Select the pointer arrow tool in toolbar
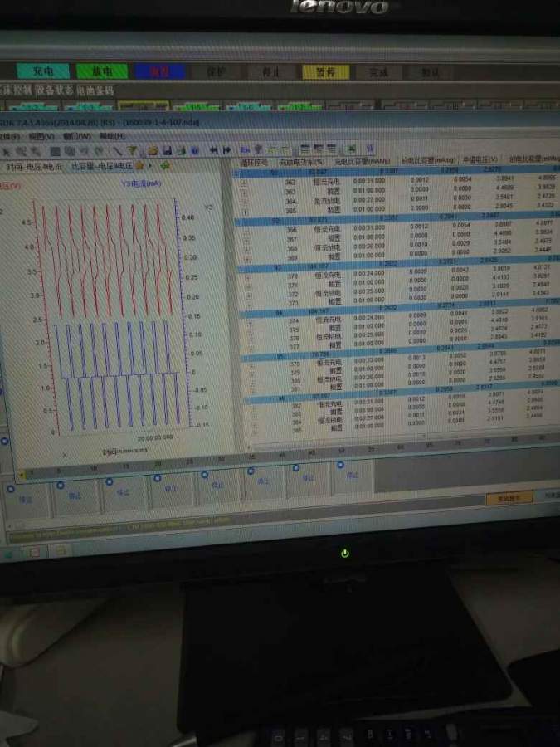The width and height of the screenshot is (560, 747). click(x=7, y=152)
